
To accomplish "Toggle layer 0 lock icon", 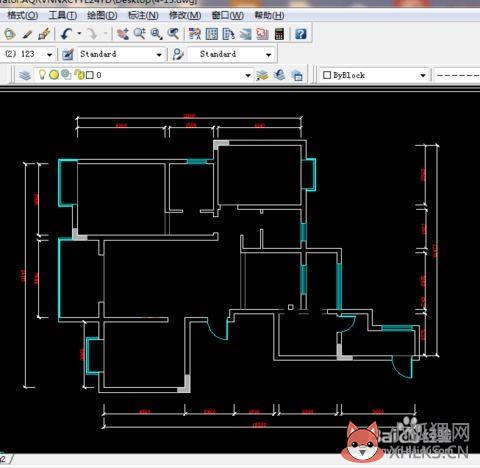I will (x=79, y=75).
